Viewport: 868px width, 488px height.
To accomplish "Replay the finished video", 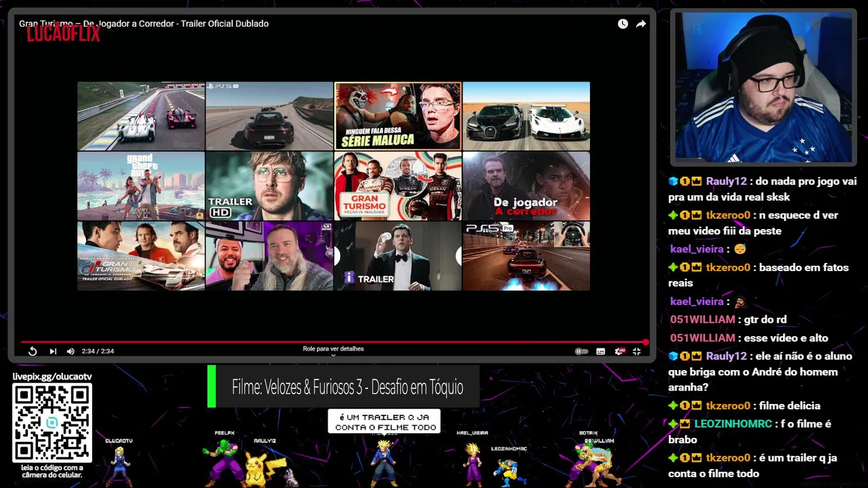I will [33, 351].
